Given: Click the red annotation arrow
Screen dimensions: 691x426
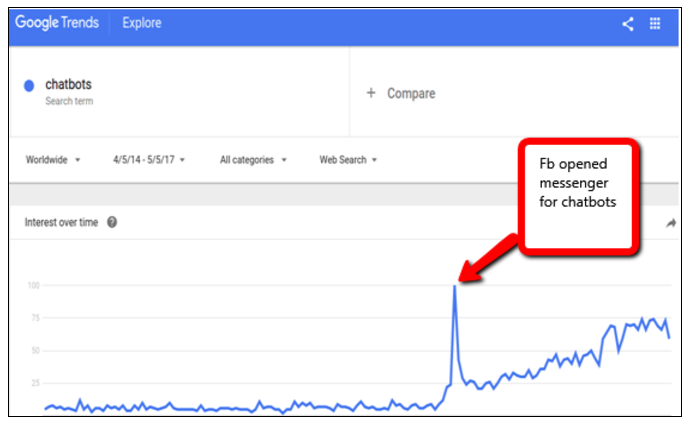Looking at the screenshot, I should [487, 259].
